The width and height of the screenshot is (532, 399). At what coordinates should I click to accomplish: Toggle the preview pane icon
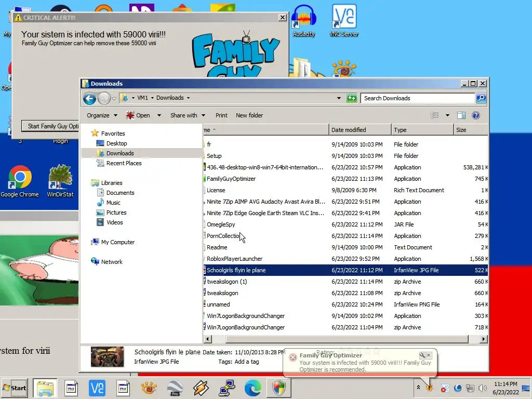pos(461,115)
